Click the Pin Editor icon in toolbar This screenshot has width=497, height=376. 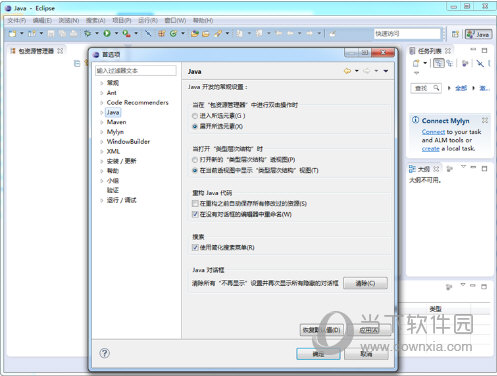(332, 33)
